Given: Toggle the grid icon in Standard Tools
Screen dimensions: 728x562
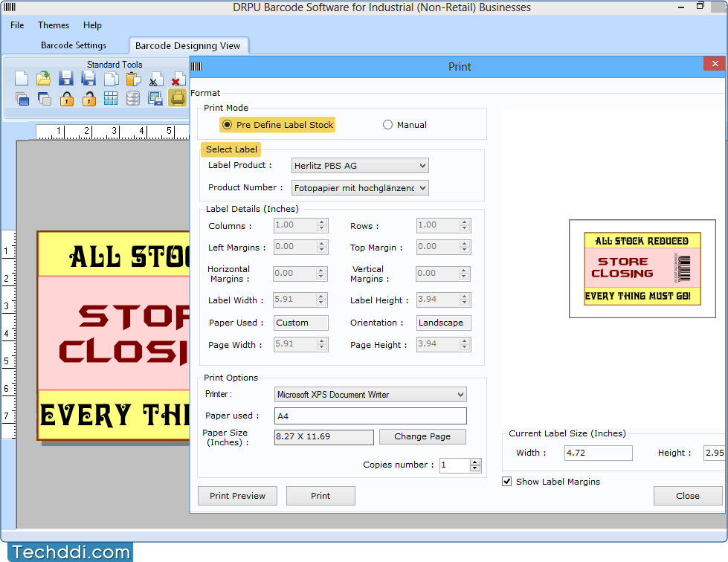Looking at the screenshot, I should pos(111,98).
